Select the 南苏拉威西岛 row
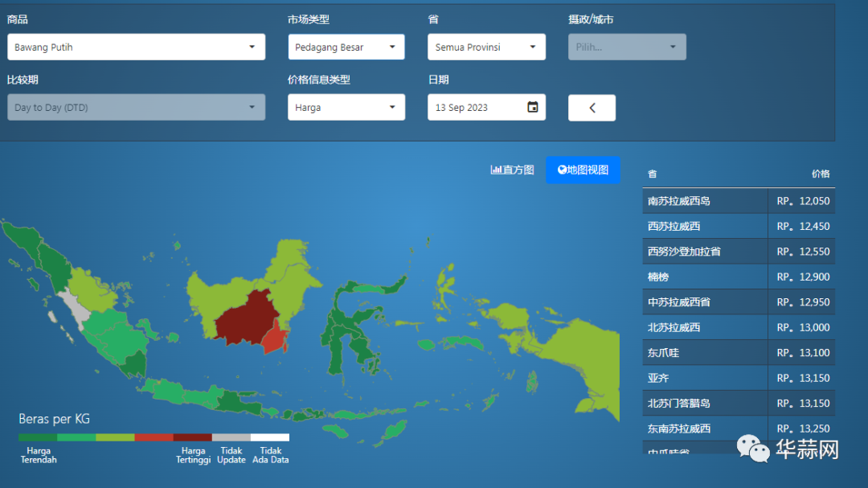868x488 pixels. point(739,201)
